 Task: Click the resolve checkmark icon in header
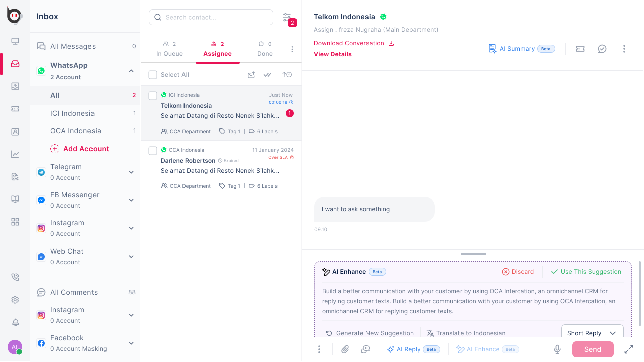602,49
